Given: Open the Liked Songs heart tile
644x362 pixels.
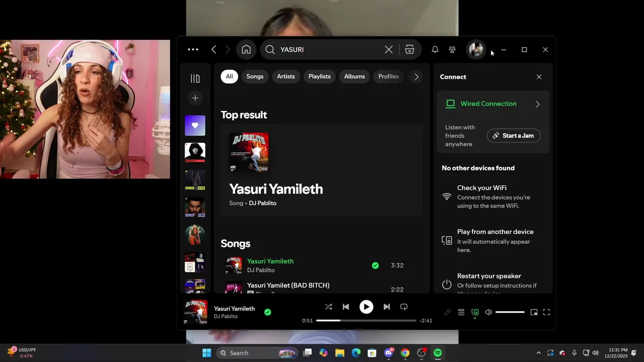Looking at the screenshot, I should [x=195, y=125].
